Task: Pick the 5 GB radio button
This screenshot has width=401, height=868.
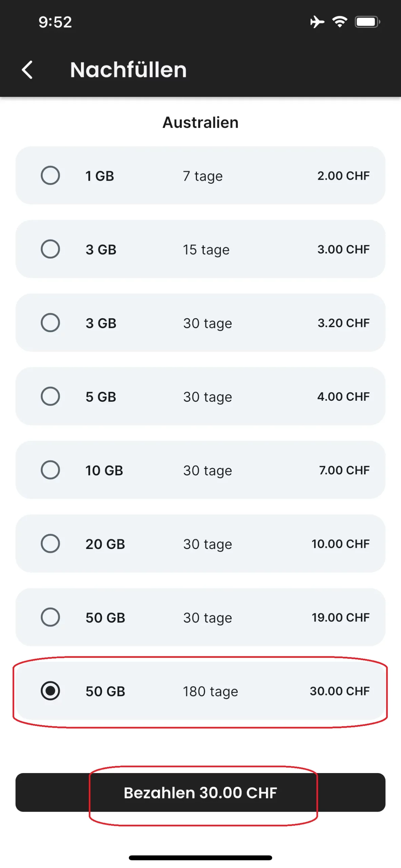Action: point(50,396)
